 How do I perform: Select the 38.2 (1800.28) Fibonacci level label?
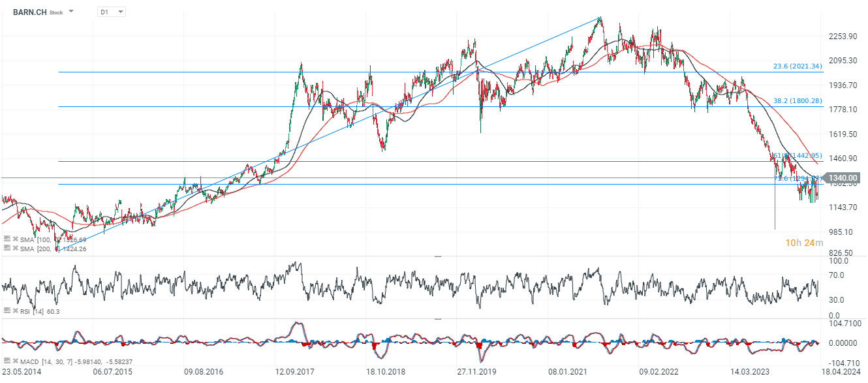798,100
